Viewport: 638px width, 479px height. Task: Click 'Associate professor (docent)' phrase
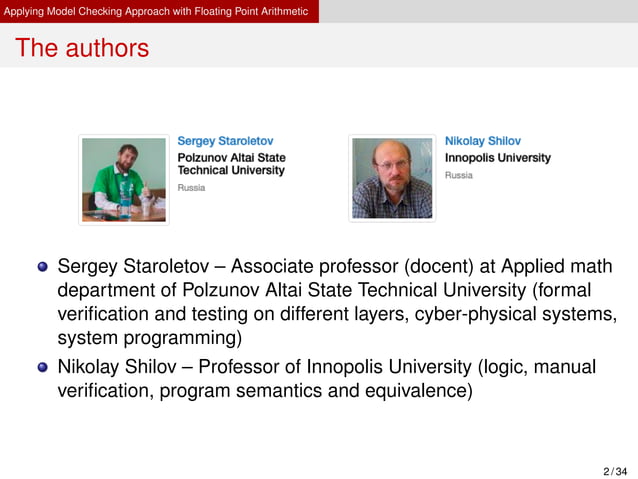(352, 267)
